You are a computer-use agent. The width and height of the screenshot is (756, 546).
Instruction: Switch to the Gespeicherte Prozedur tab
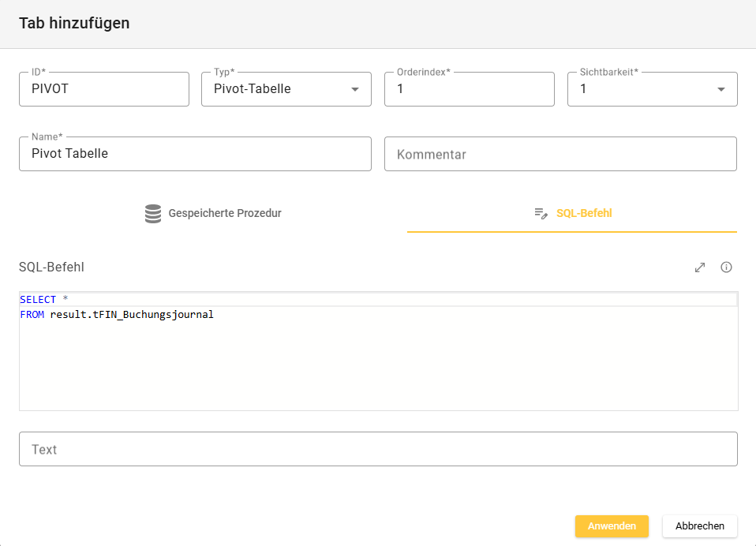224,213
